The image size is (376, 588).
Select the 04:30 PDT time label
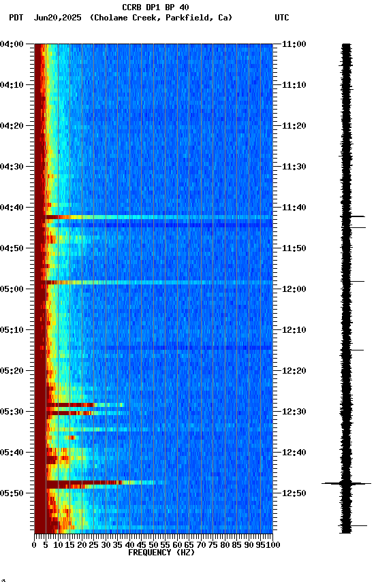(x=12, y=167)
